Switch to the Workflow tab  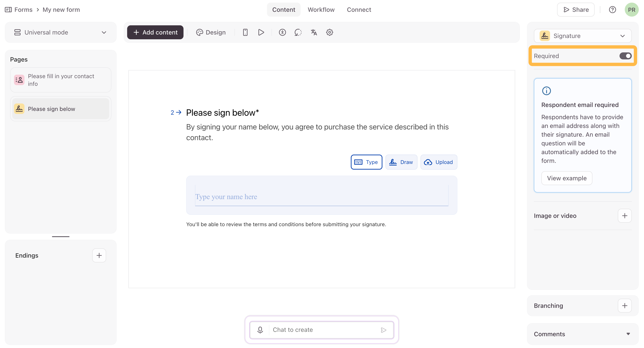click(321, 10)
